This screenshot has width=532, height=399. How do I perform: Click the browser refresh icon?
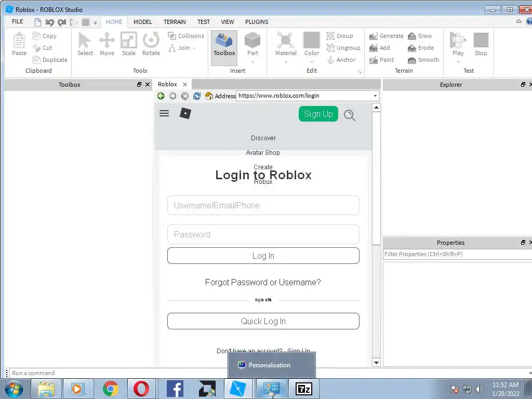coord(197,96)
